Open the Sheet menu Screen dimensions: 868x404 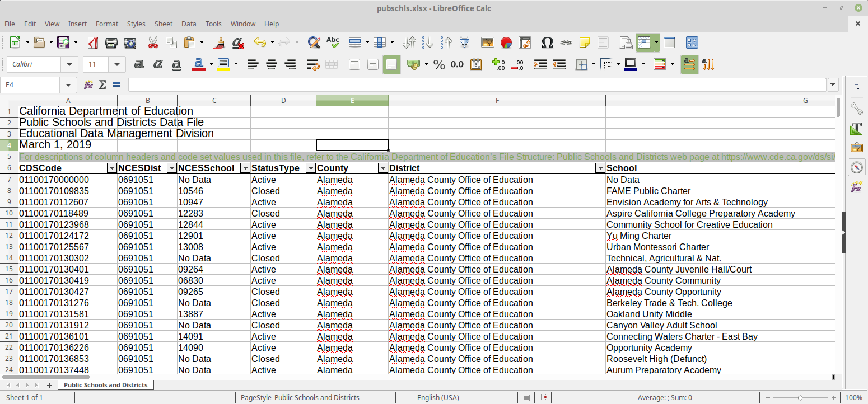point(164,24)
